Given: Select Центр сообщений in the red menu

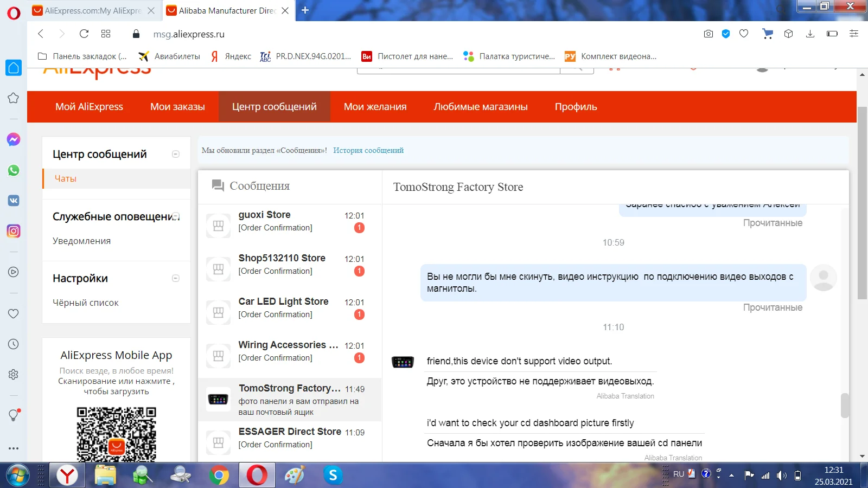Looking at the screenshot, I should tap(275, 107).
